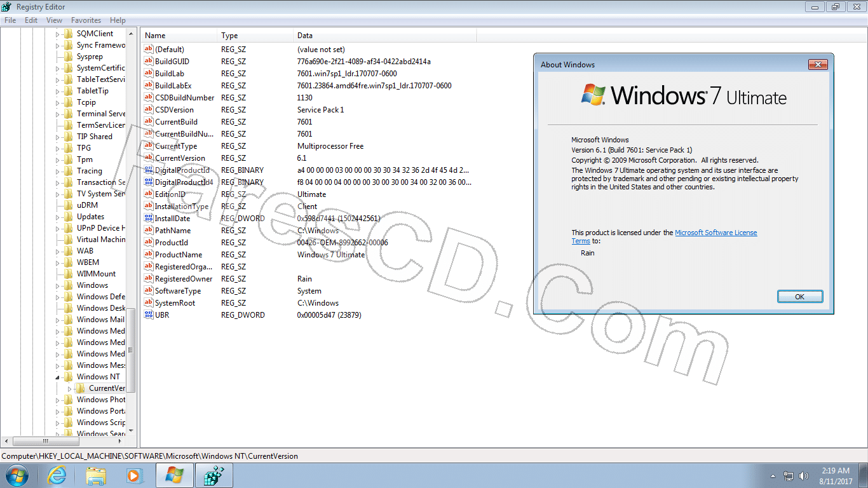
Task: Select the SoftwareType value name
Action: coord(178,291)
